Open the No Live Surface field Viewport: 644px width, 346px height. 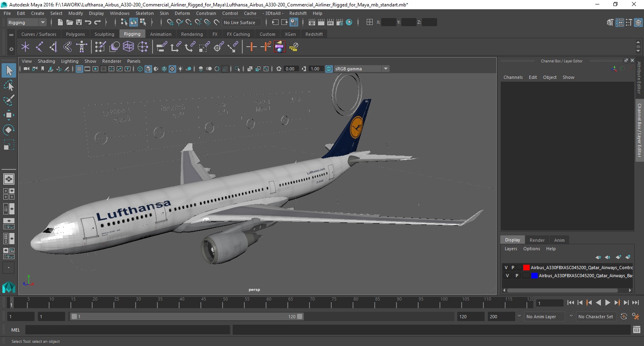(241, 23)
